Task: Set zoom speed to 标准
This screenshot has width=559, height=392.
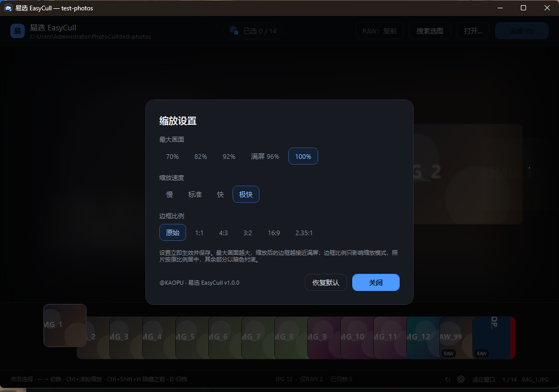Action: point(195,194)
